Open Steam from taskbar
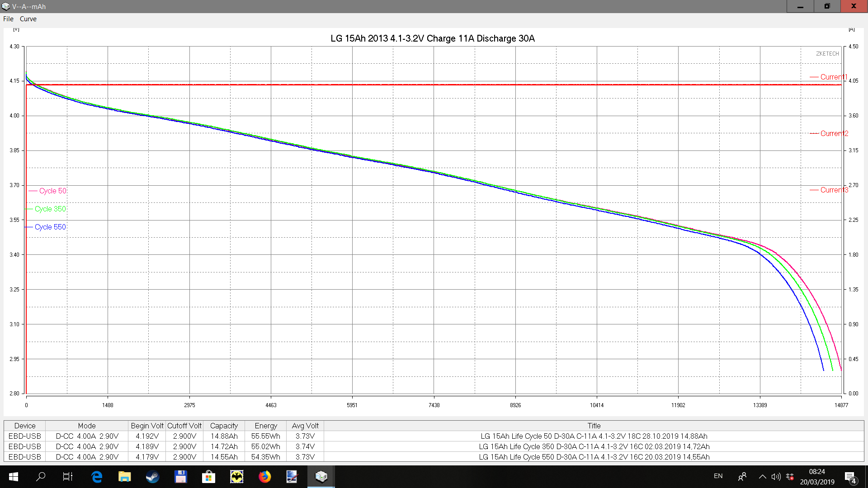This screenshot has width=868, height=488. [x=152, y=476]
